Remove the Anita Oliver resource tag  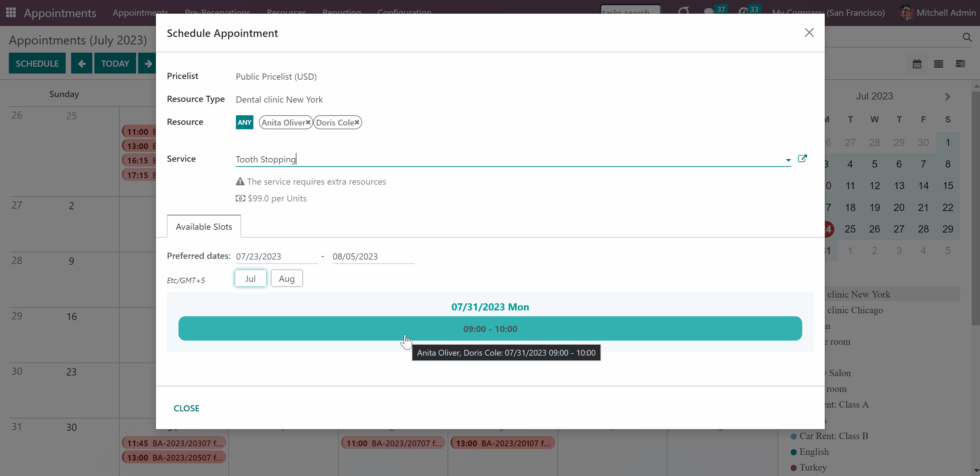click(x=308, y=122)
